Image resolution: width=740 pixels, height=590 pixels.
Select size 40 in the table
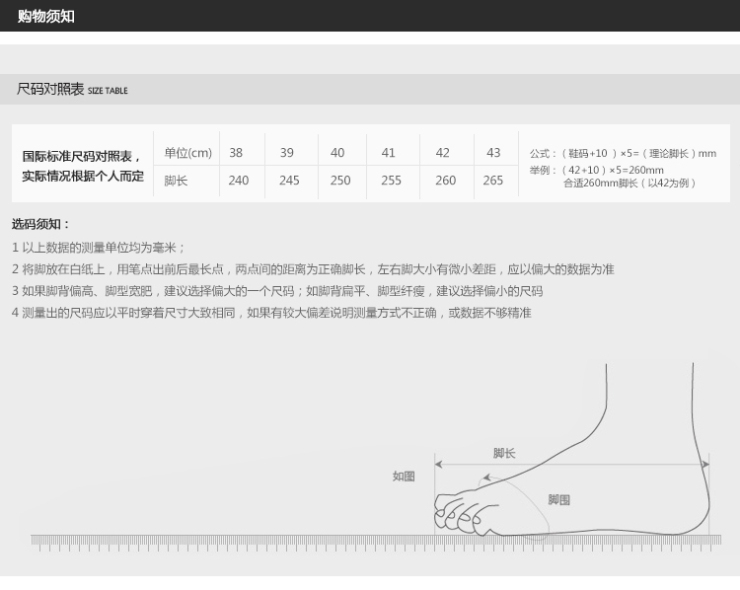[337, 153]
